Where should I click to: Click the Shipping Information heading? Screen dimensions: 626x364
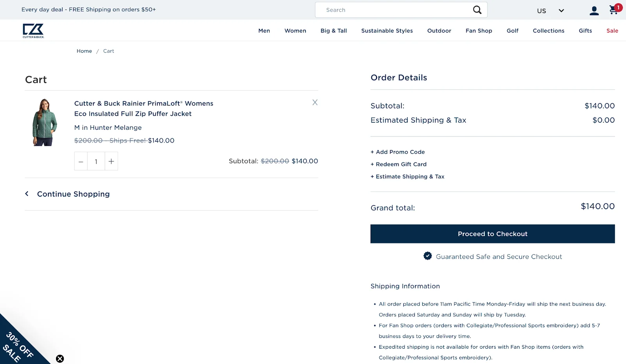point(405,286)
